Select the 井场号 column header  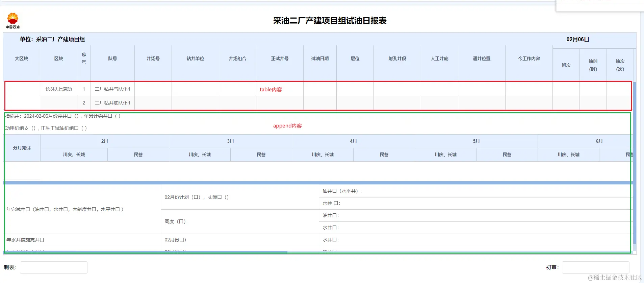pyautogui.click(x=153, y=58)
